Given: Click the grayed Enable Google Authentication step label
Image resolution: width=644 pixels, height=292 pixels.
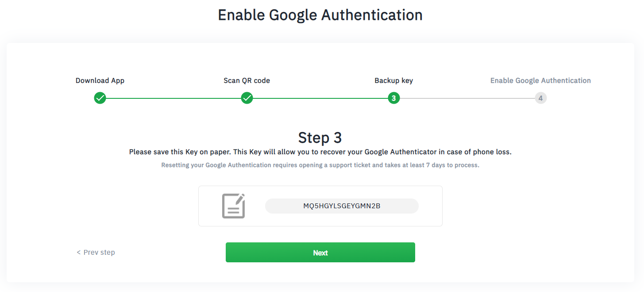Looking at the screenshot, I should tap(540, 81).
